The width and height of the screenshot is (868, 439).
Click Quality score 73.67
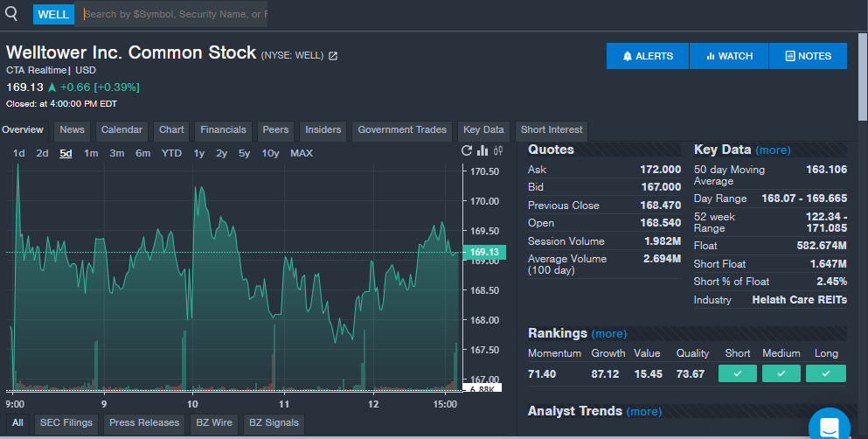tap(691, 374)
